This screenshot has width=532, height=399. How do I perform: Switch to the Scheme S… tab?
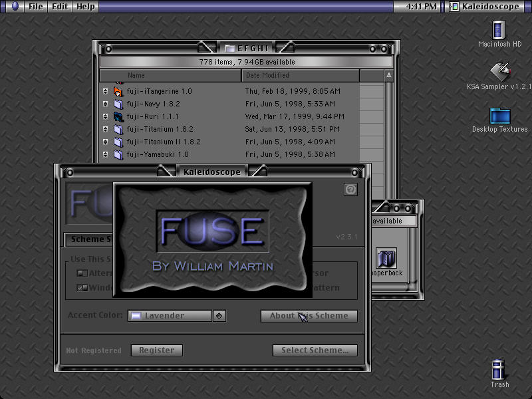click(89, 239)
